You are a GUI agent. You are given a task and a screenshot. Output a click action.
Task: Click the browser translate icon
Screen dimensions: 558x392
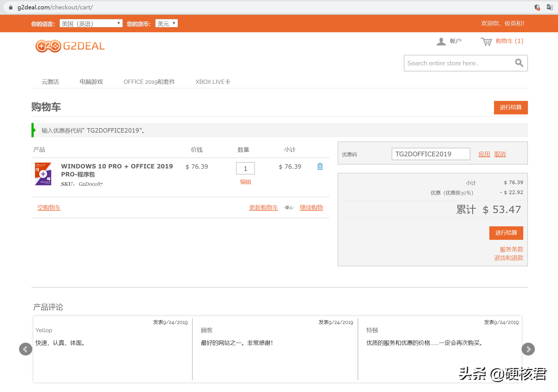click(549, 7)
